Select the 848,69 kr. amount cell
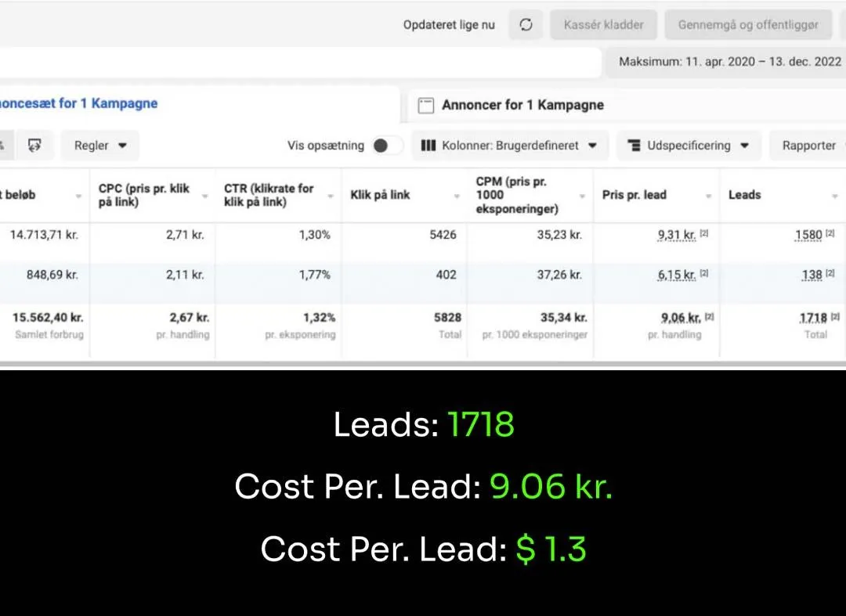 tap(52, 275)
